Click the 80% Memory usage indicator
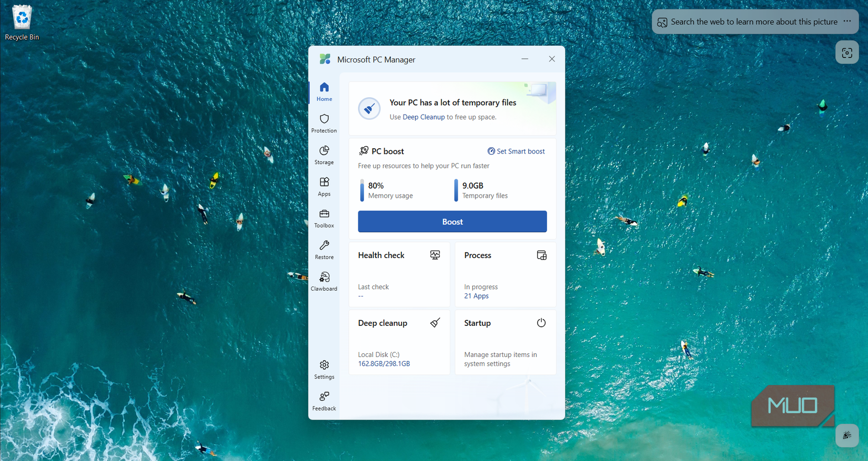Viewport: 868px width, 461px height. tap(387, 190)
